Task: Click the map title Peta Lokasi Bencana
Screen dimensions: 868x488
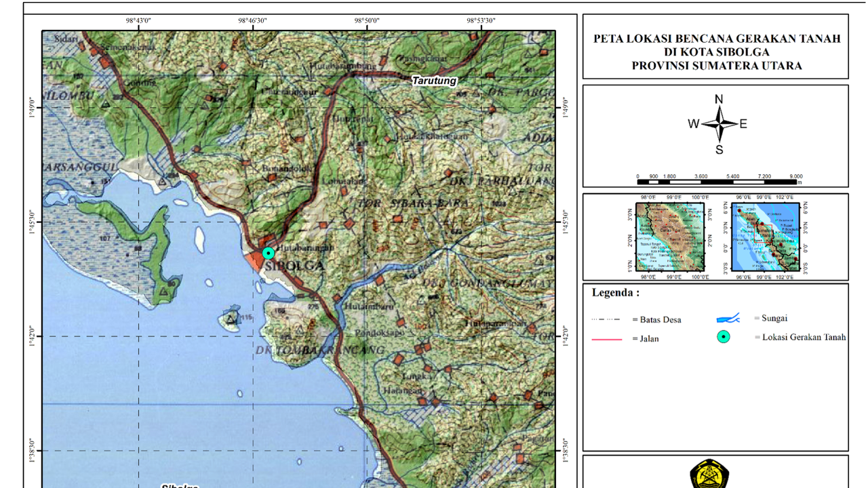Action: click(x=716, y=52)
